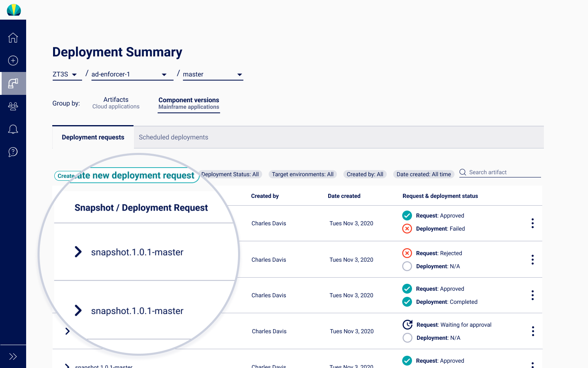Open the Help question mark icon

13,152
